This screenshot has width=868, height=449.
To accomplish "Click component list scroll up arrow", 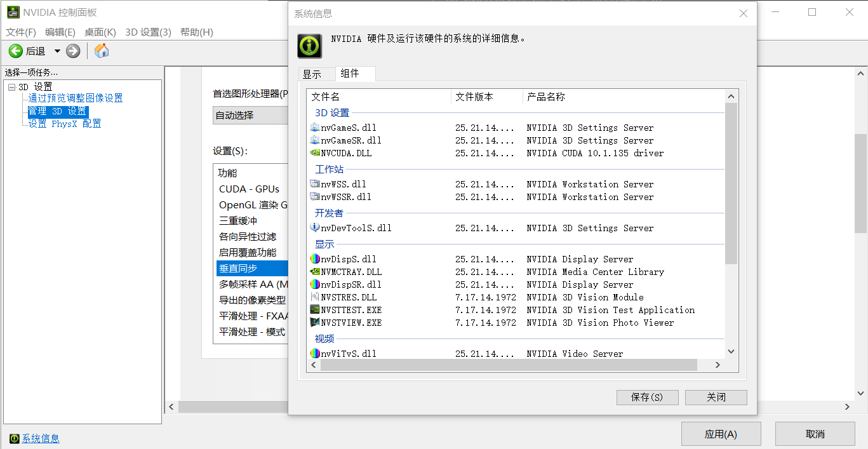I will [731, 97].
